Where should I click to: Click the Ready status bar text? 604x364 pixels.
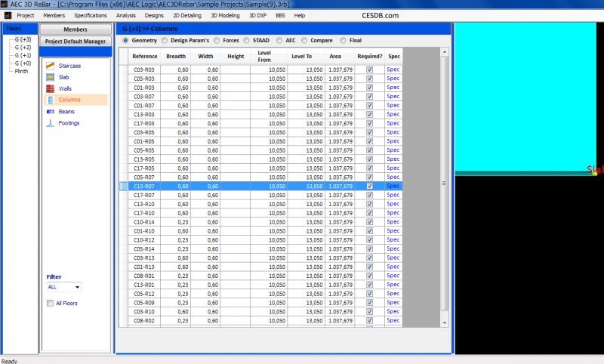9,361
